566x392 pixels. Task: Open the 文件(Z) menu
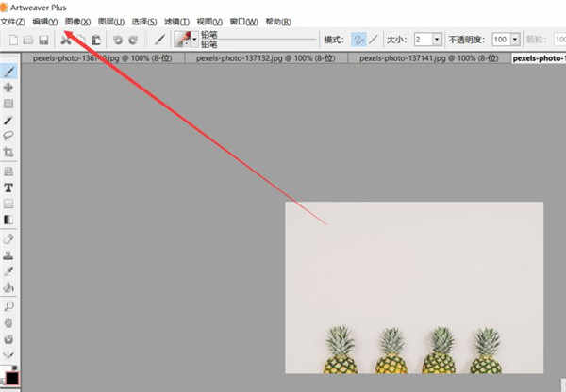point(12,22)
